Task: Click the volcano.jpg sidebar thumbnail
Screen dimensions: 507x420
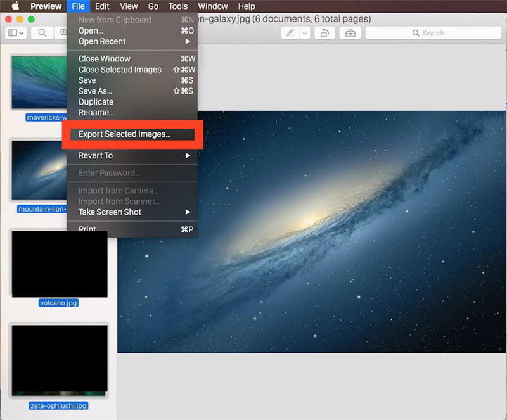Action: [59, 264]
